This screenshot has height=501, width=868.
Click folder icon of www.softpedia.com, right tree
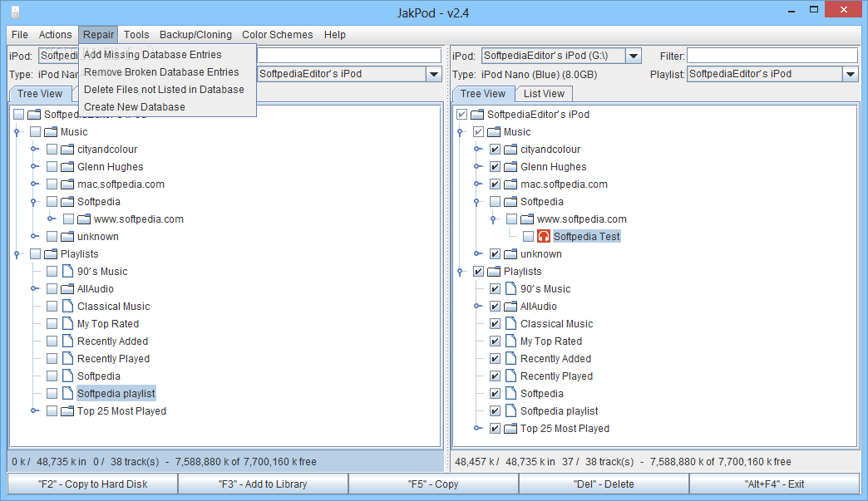click(x=527, y=219)
